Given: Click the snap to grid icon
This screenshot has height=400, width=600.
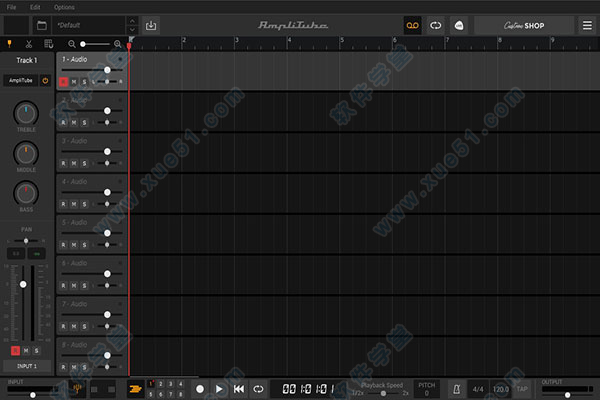Looking at the screenshot, I should 49,44.
